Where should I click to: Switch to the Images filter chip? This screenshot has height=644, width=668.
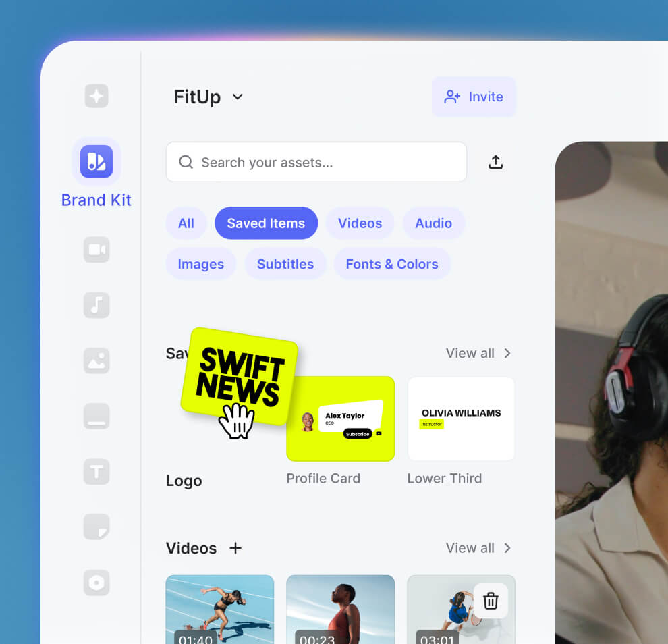[200, 264]
